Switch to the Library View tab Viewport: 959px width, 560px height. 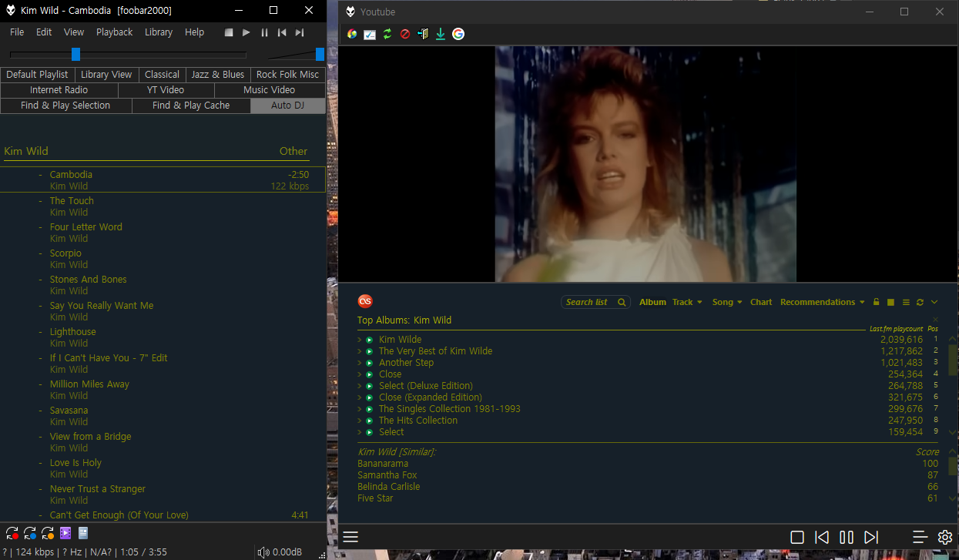(106, 75)
